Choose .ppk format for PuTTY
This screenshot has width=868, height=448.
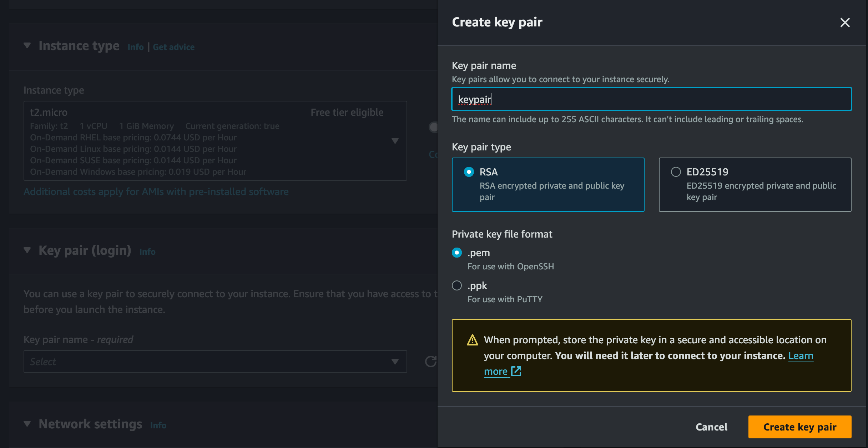(457, 285)
